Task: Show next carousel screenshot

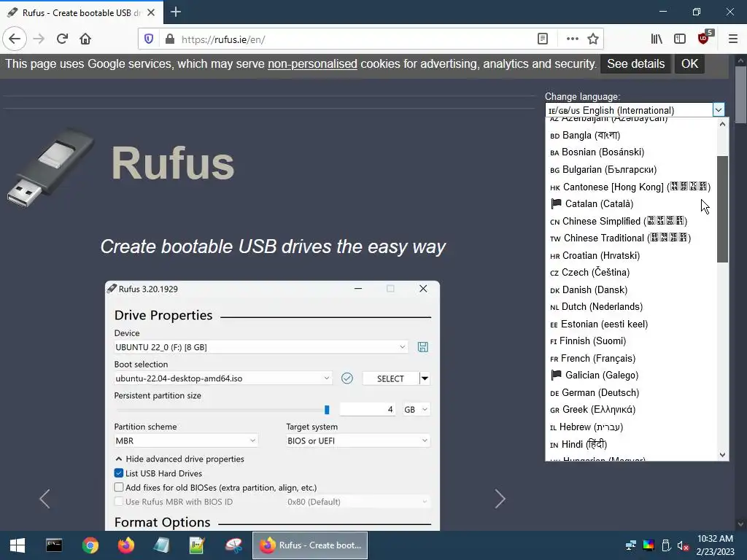Action: 500,499
